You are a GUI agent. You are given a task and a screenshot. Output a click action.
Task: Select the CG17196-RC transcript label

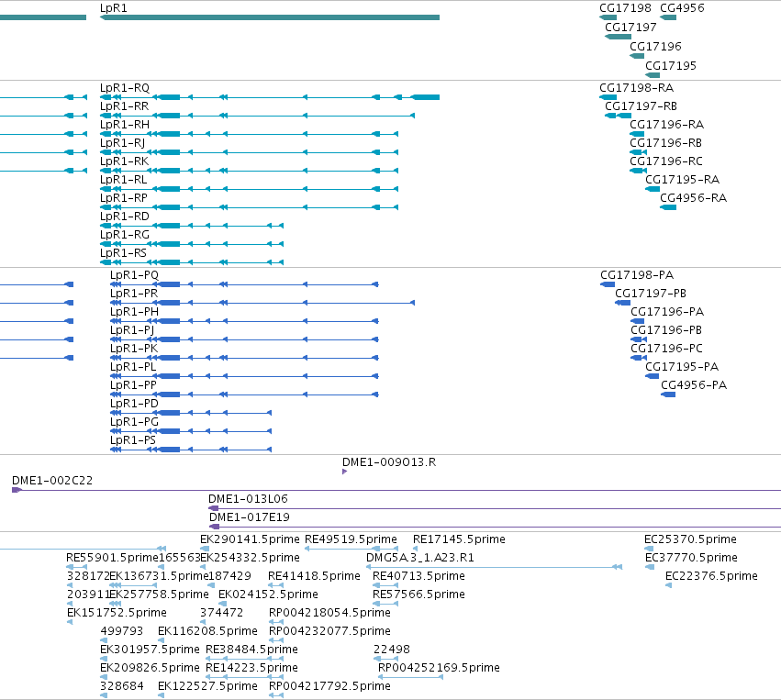[x=666, y=161]
